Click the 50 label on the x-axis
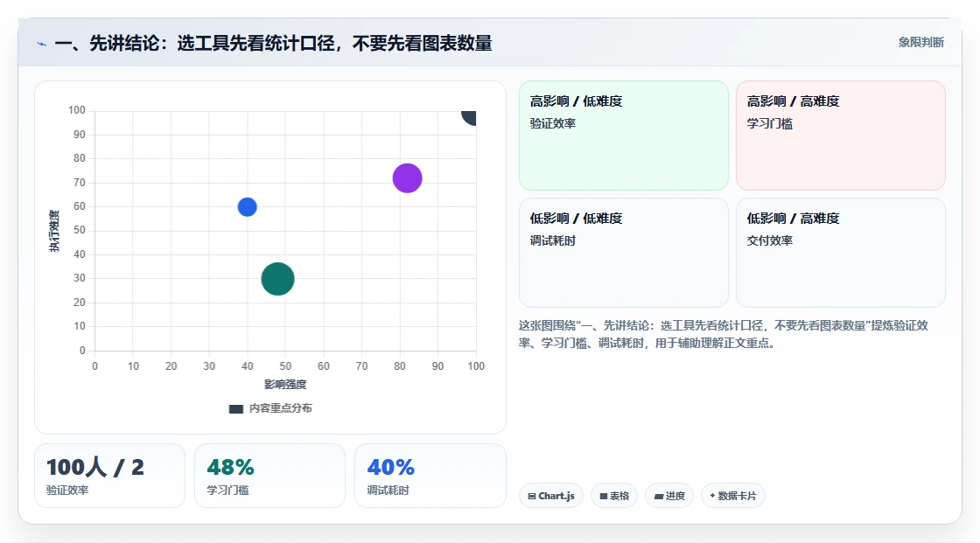 (x=285, y=366)
